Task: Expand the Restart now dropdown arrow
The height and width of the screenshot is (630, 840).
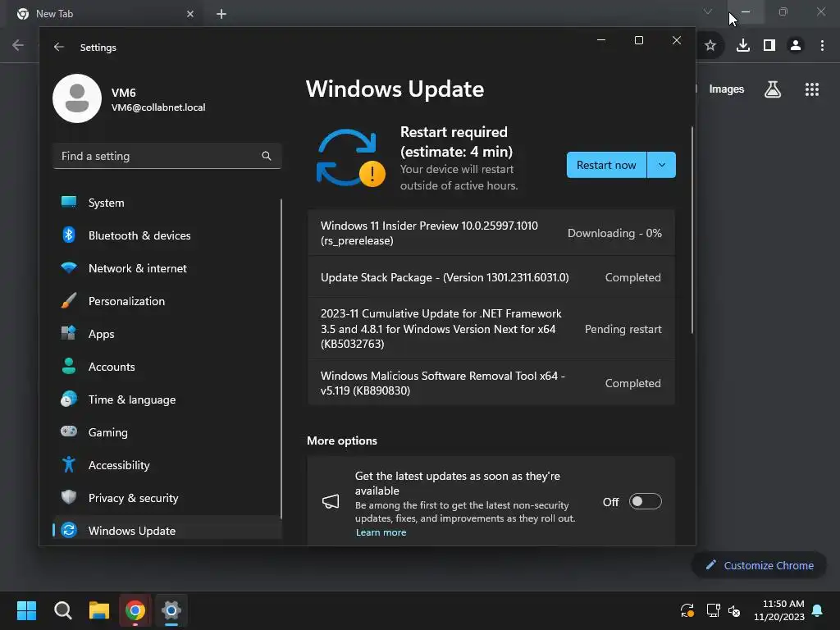Action: point(662,165)
